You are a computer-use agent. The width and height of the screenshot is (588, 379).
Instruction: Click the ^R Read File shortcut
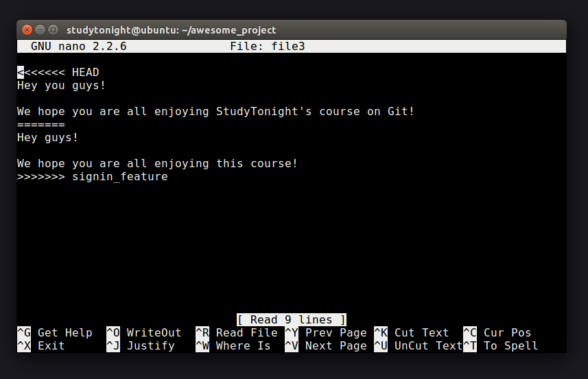237,333
